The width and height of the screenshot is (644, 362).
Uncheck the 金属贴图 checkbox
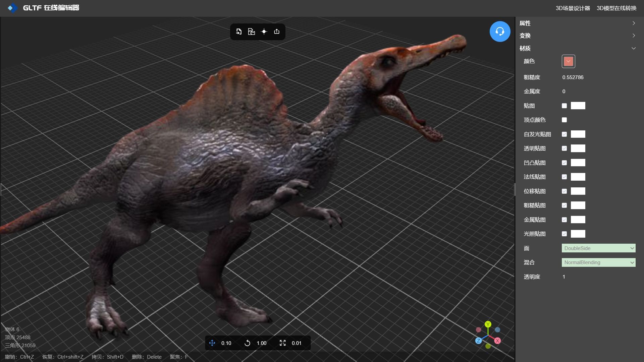564,220
